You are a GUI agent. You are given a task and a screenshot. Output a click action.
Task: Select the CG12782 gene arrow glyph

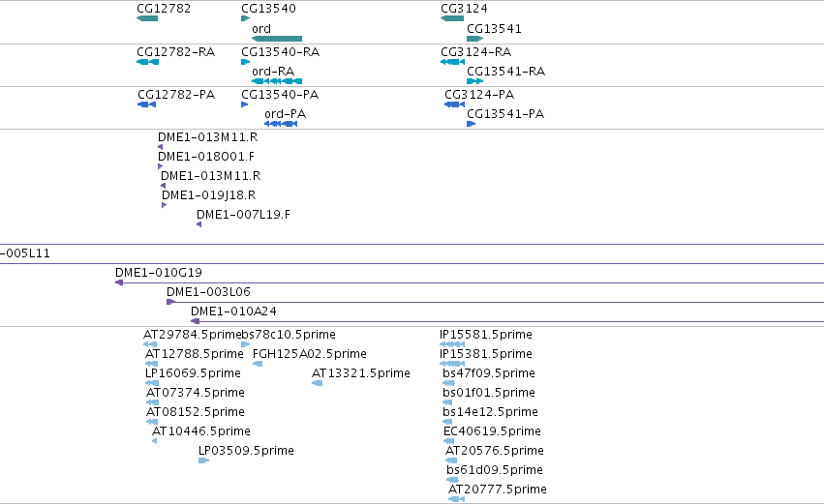pyautogui.click(x=147, y=18)
